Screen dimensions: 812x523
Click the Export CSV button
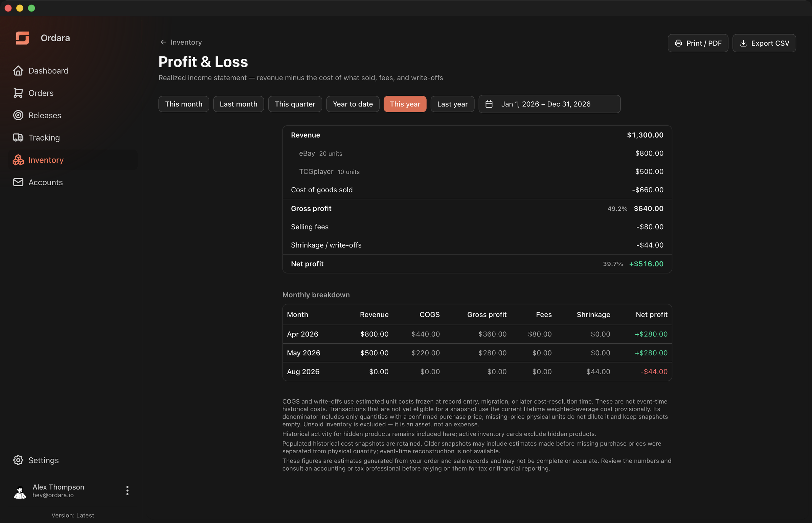coord(764,43)
